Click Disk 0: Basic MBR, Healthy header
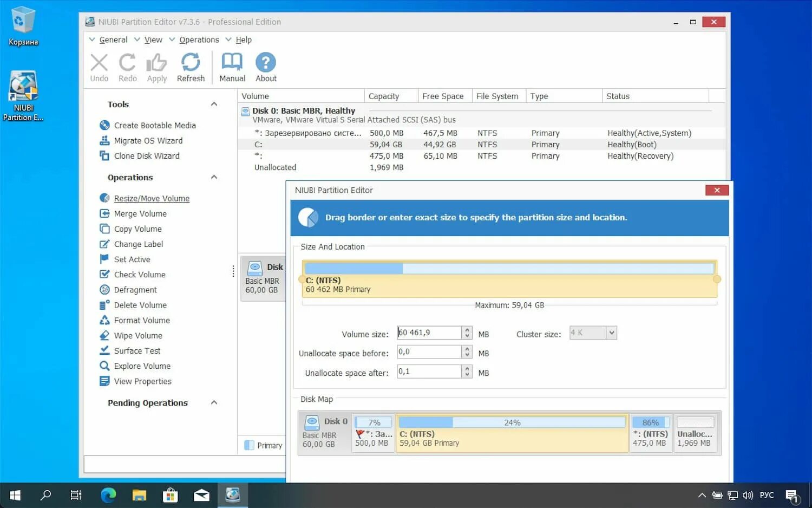 (x=304, y=110)
